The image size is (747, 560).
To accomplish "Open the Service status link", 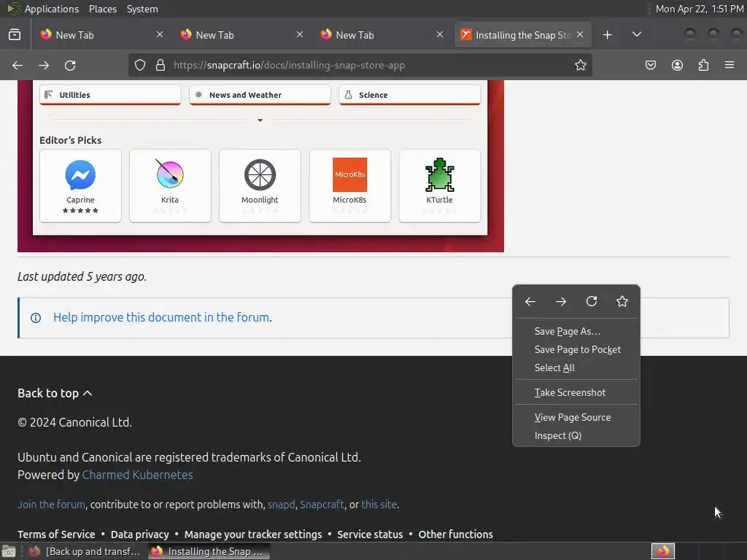I will pyautogui.click(x=370, y=534).
